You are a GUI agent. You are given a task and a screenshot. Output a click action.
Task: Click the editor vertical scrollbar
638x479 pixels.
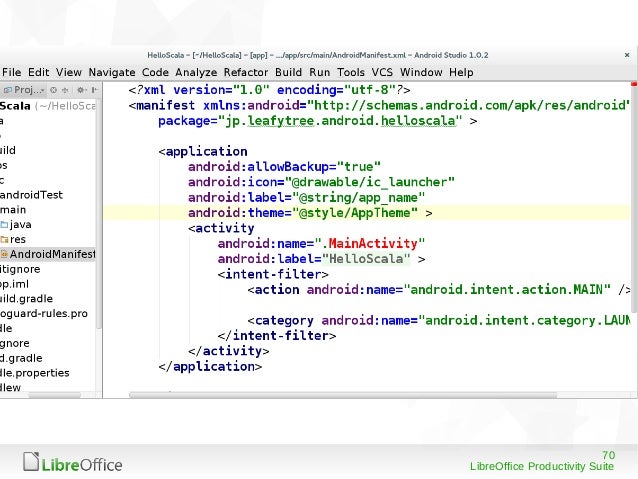[x=634, y=199]
